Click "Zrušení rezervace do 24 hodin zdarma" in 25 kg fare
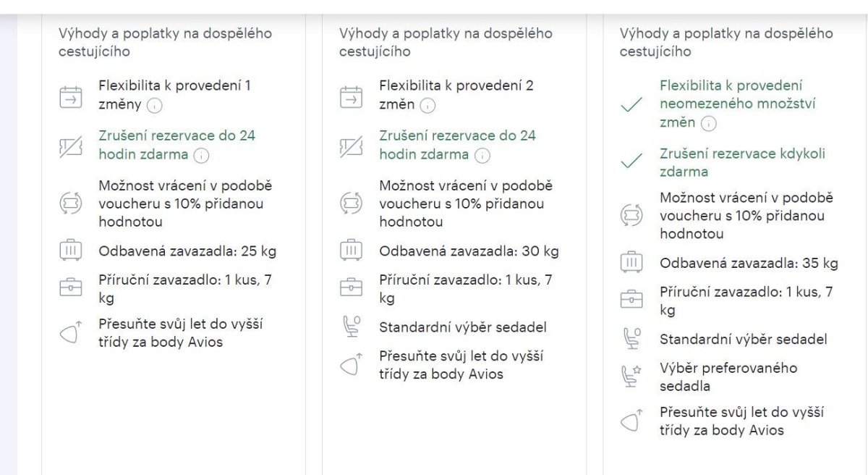 coord(176,145)
